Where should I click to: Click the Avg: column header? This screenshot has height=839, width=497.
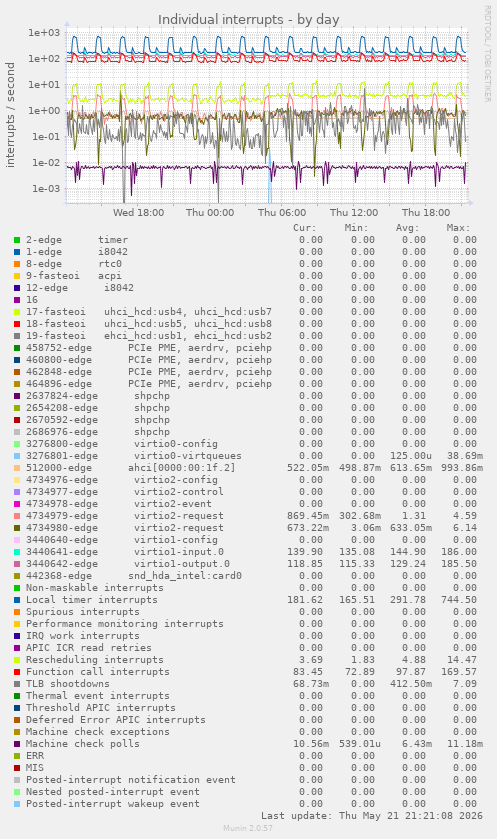(x=407, y=228)
